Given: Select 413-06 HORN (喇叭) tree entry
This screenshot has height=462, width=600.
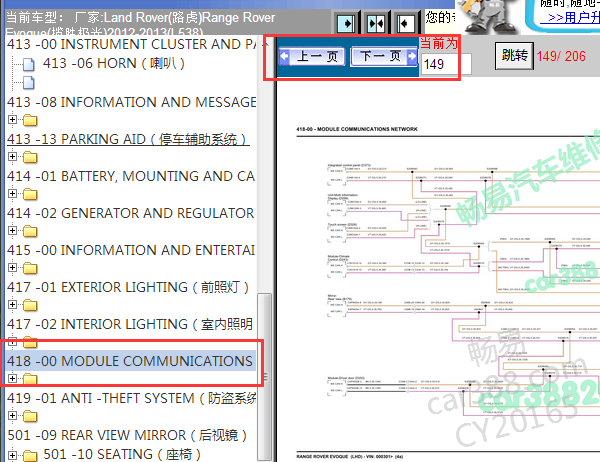Looking at the screenshot, I should coord(114,63).
